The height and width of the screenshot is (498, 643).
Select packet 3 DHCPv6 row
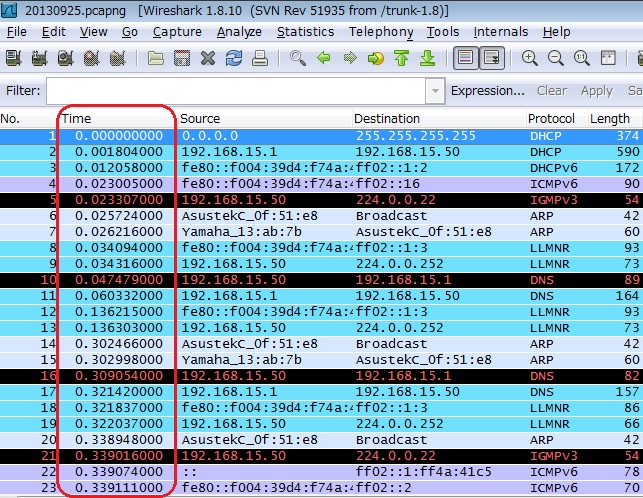click(322, 168)
